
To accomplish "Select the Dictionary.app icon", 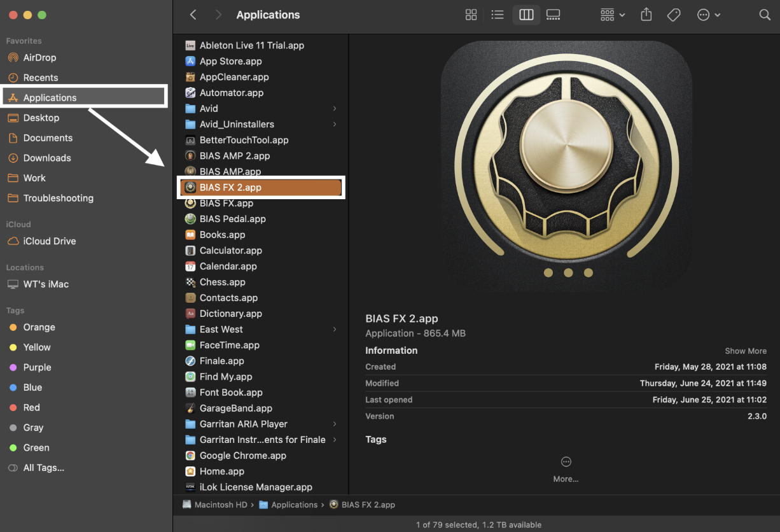I will coord(190,314).
